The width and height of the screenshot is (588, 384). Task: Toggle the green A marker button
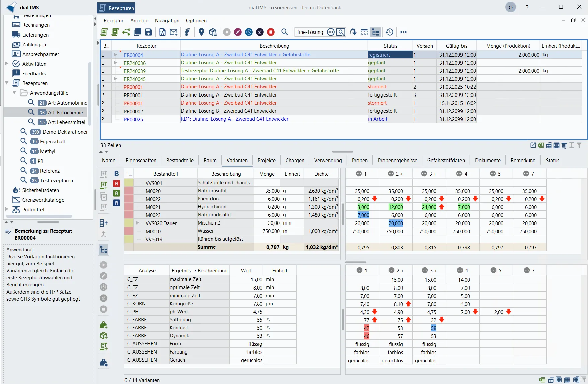[x=116, y=193]
